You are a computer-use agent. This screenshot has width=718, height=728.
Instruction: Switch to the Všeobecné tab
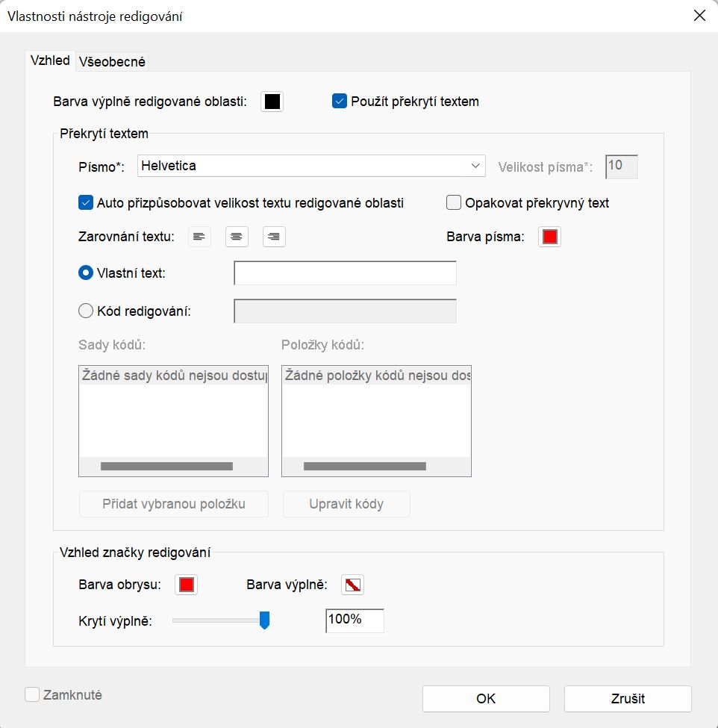tap(113, 62)
